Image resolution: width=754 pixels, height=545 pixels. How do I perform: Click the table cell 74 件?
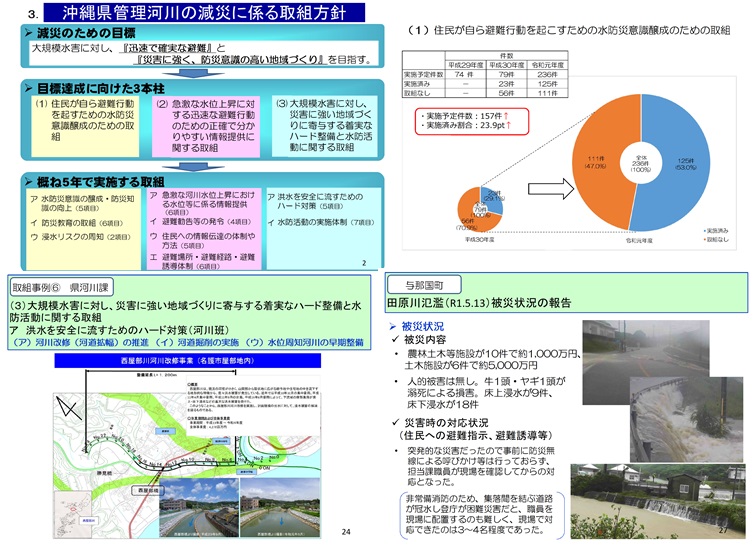(465, 75)
